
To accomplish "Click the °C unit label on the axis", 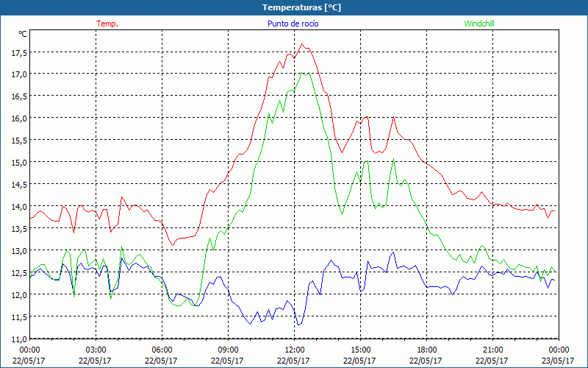I will point(23,34).
